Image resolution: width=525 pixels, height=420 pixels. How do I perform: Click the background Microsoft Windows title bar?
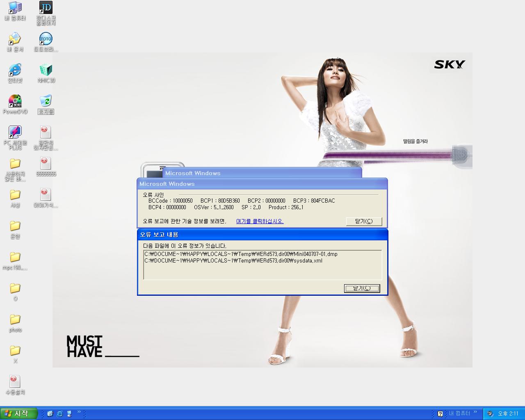click(262, 173)
